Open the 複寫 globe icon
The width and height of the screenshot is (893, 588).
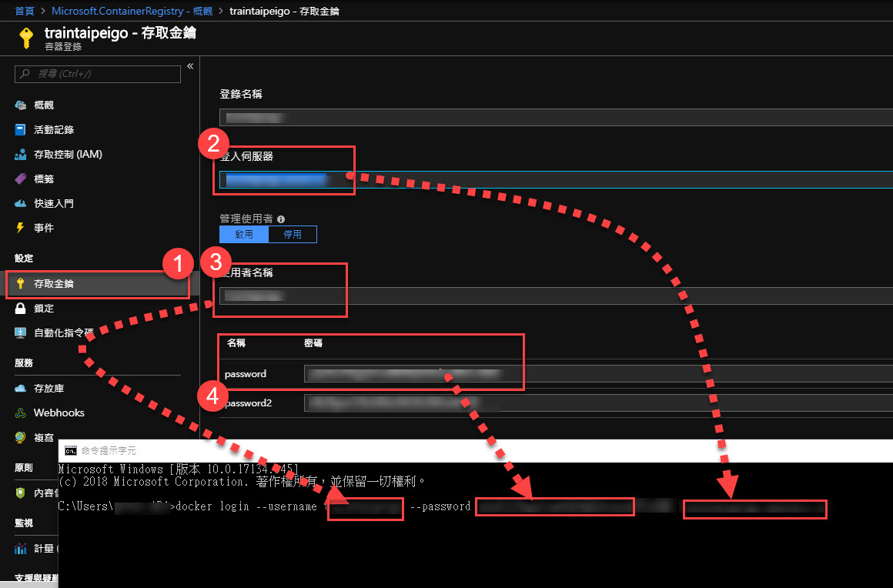click(21, 437)
